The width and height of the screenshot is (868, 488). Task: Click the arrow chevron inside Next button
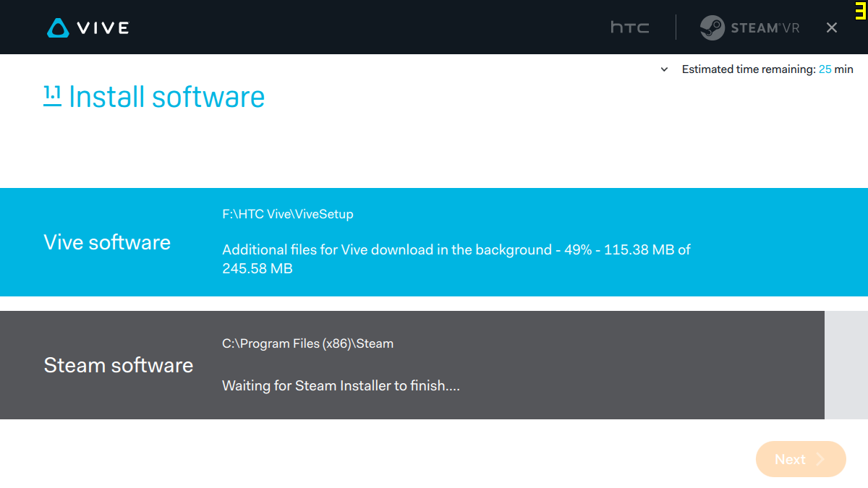(x=820, y=459)
